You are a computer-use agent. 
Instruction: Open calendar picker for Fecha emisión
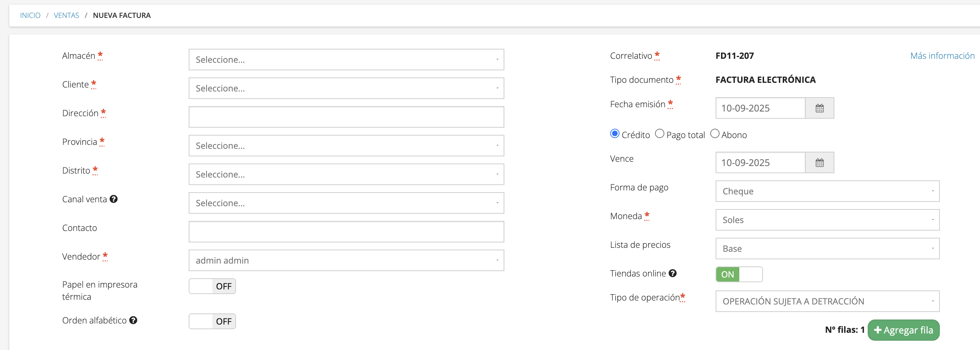pos(819,108)
